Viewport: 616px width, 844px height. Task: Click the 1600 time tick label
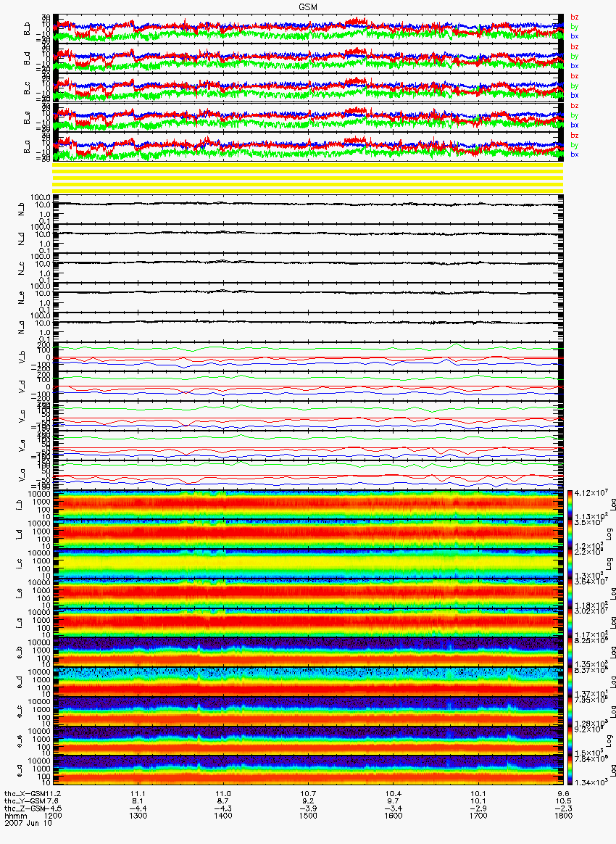(394, 816)
